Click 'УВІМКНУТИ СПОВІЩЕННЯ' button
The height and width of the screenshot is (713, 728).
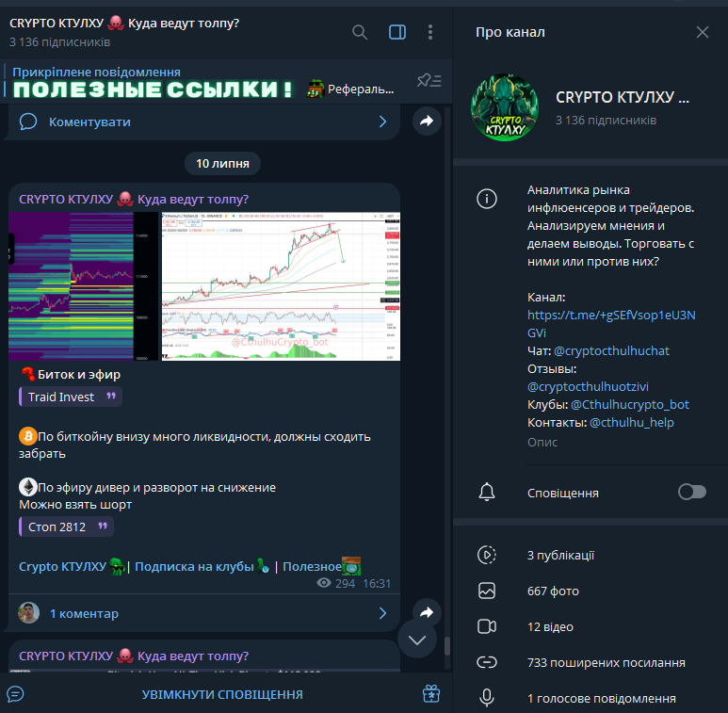(x=222, y=694)
